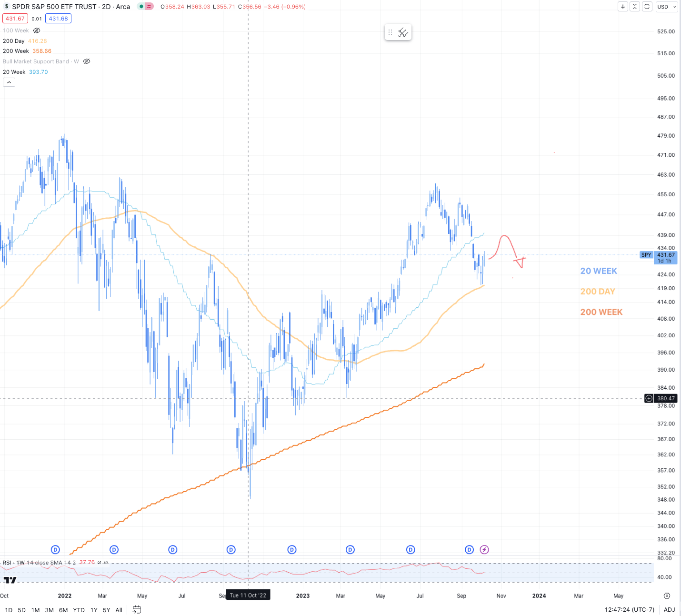The image size is (681, 616).
Task: Click the pink approximate-data indicator icon
Action: tap(149, 7)
